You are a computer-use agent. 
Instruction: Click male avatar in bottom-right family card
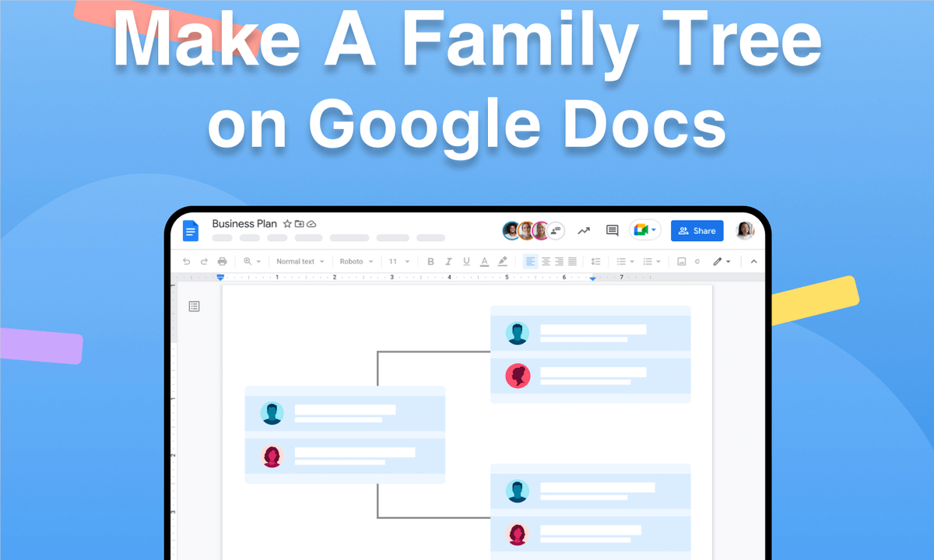[517, 491]
